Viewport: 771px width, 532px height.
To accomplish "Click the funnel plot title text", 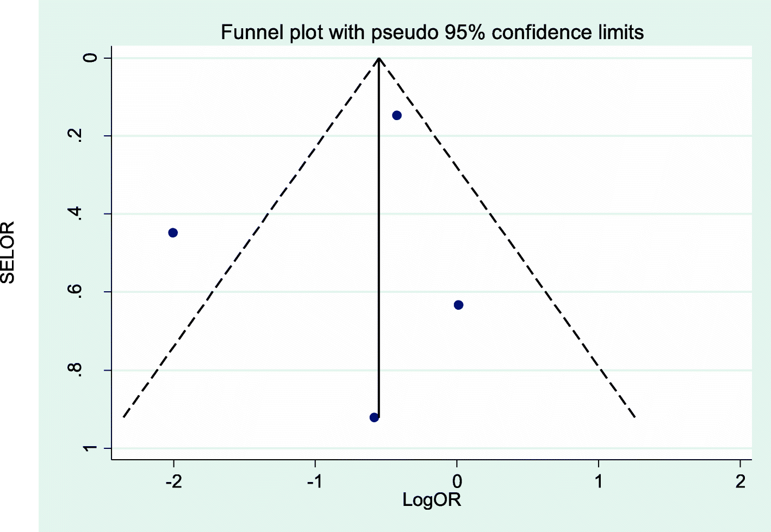I will click(432, 33).
